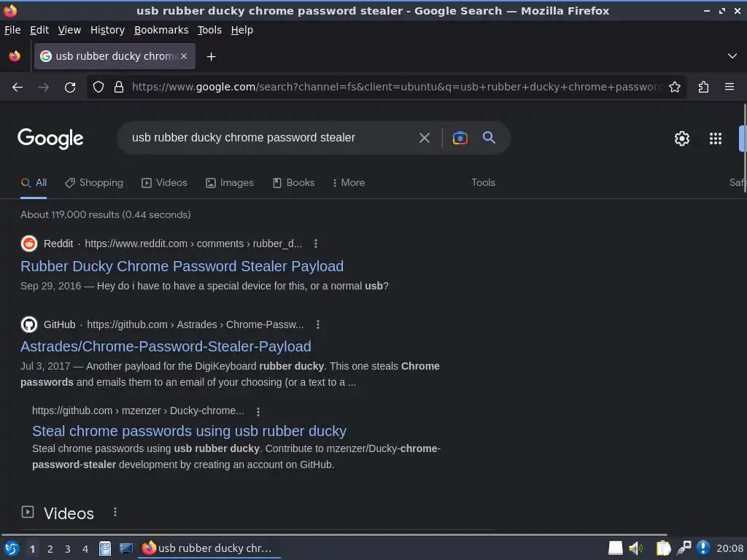Open the History menu
The height and width of the screenshot is (560, 747).
tap(108, 30)
